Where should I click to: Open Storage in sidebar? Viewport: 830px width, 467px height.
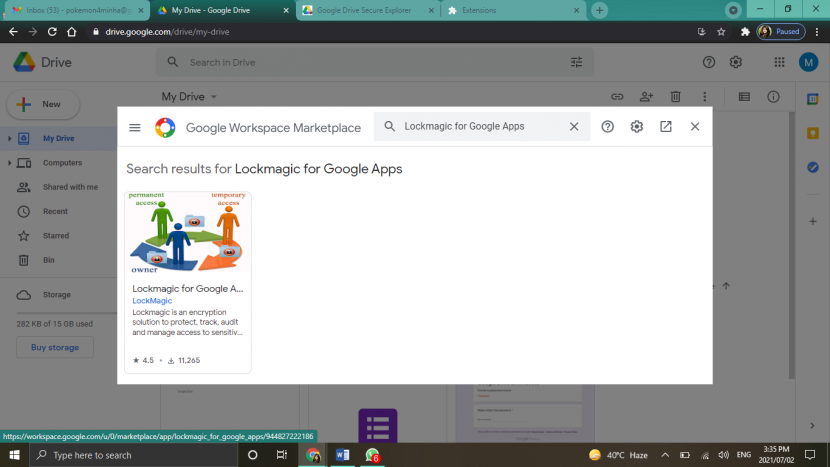click(x=57, y=294)
